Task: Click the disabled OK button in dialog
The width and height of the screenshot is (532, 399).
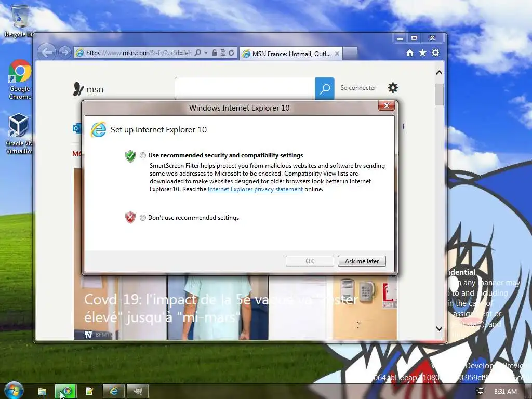Action: point(310,261)
